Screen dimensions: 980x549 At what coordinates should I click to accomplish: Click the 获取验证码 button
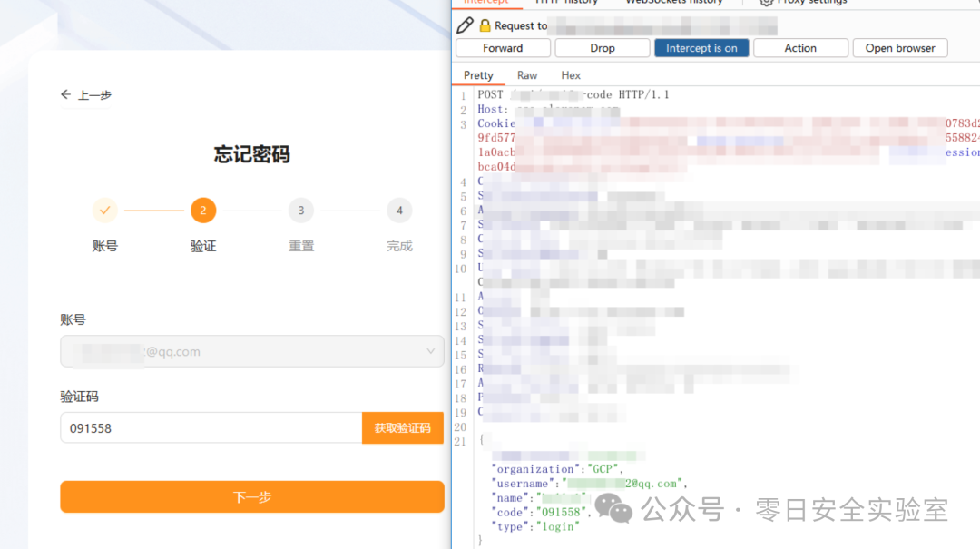pos(402,427)
